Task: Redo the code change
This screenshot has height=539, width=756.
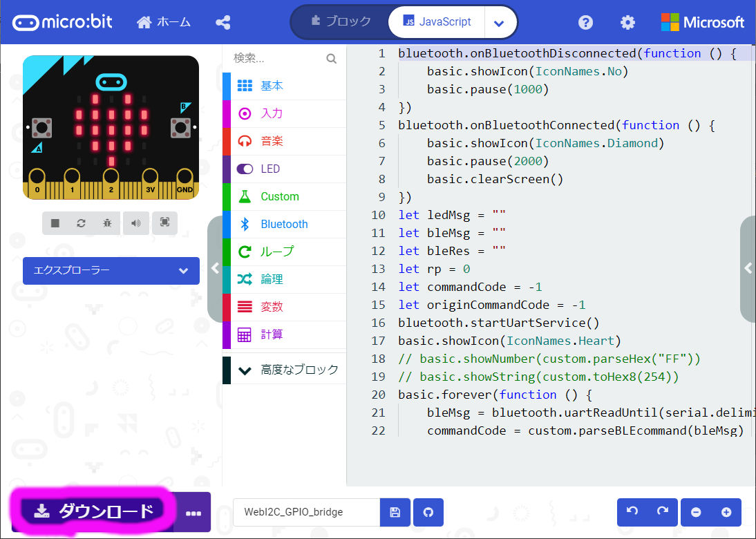Action: tap(662, 512)
